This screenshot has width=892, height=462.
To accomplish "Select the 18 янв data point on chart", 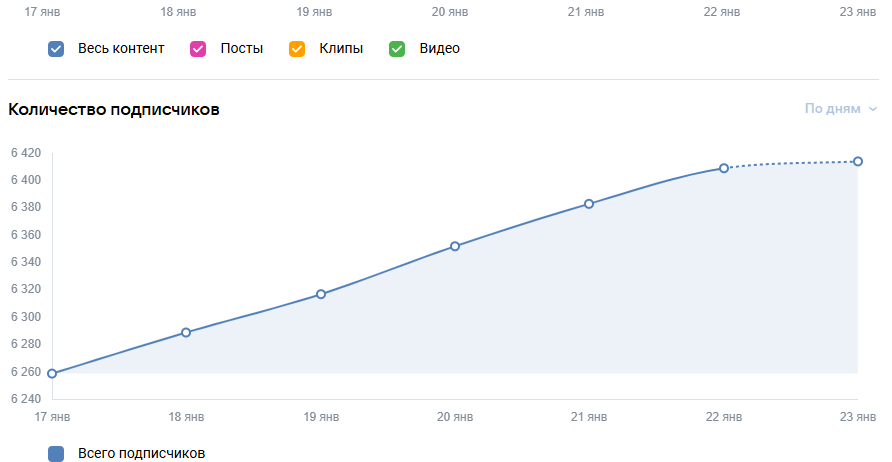I will point(186,332).
